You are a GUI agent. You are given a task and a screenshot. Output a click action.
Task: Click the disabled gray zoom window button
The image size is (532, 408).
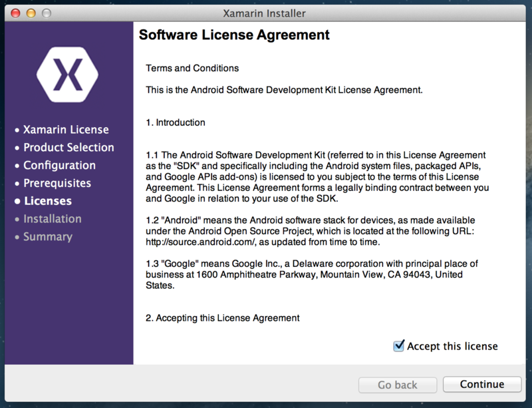[47, 13]
